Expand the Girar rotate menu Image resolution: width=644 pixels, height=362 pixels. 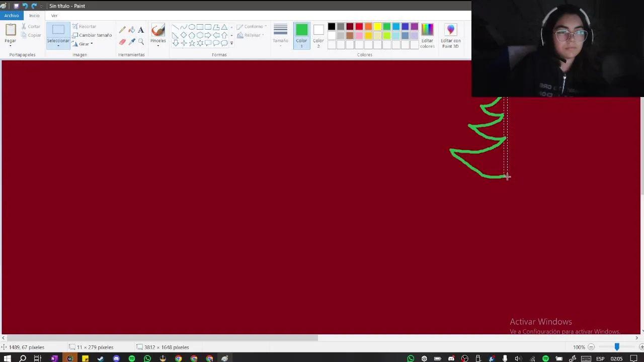(92, 44)
